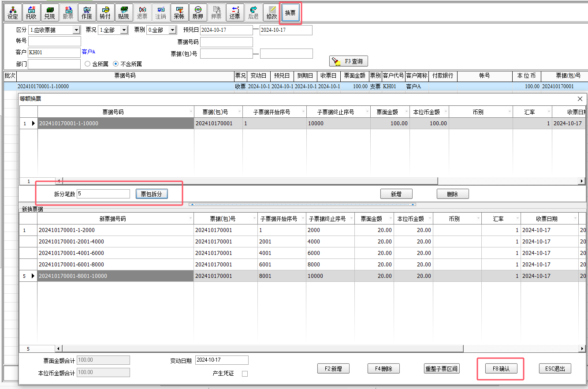Click the 贴现 toolbar icon
588x389 pixels.
pos(123,12)
